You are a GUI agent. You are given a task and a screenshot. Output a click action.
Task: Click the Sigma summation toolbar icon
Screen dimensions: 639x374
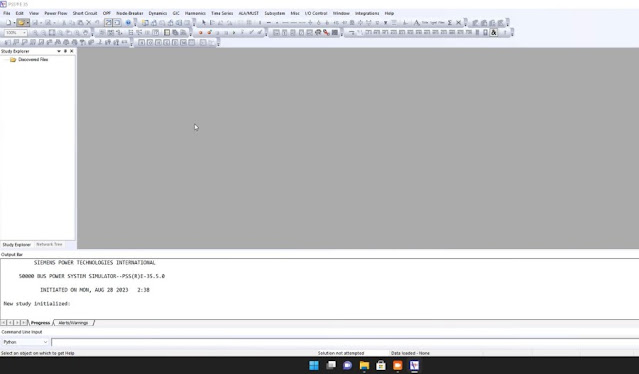450,23
